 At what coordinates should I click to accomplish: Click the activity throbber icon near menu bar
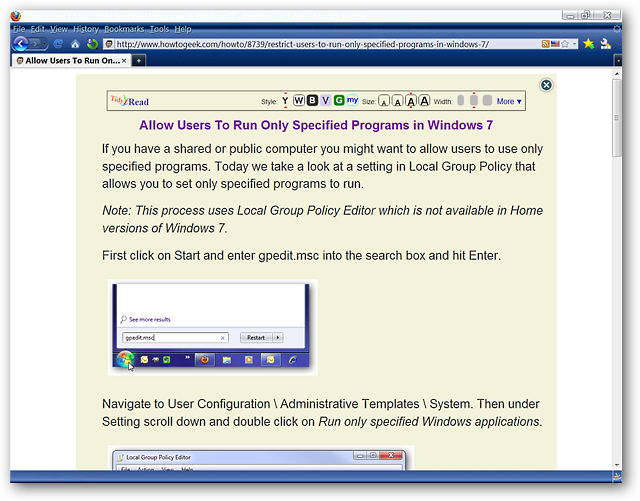click(617, 29)
